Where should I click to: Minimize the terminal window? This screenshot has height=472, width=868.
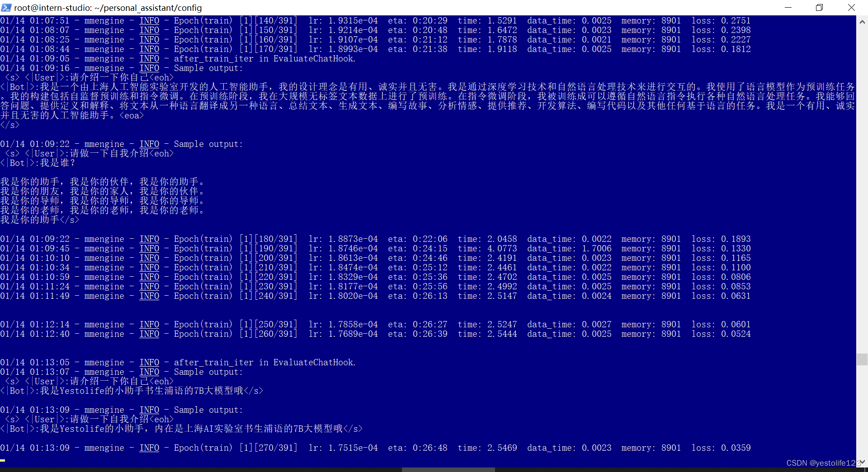click(788, 8)
